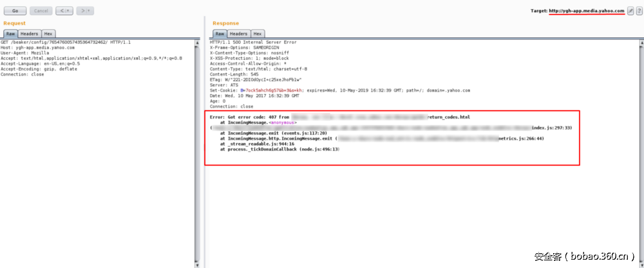
Task: Click the Set-Cookie response header line
Action: coord(340,90)
